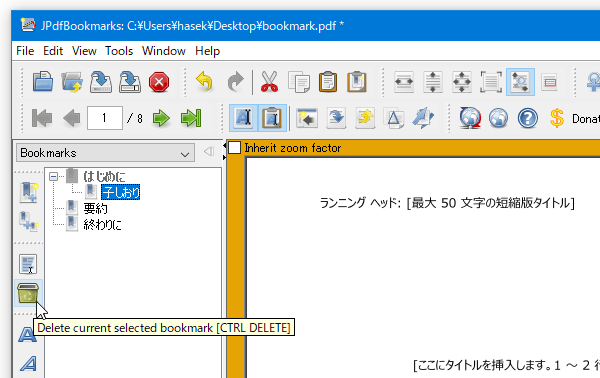Close document with red X icon
The height and width of the screenshot is (378, 600).
pos(159,82)
